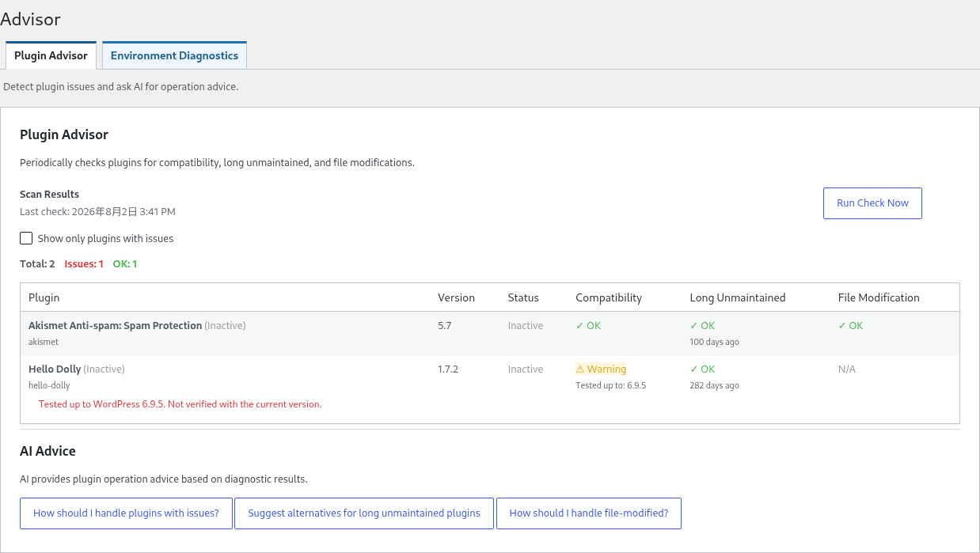Ask how to handle plugins with issues
This screenshot has height=553, width=980.
click(126, 513)
